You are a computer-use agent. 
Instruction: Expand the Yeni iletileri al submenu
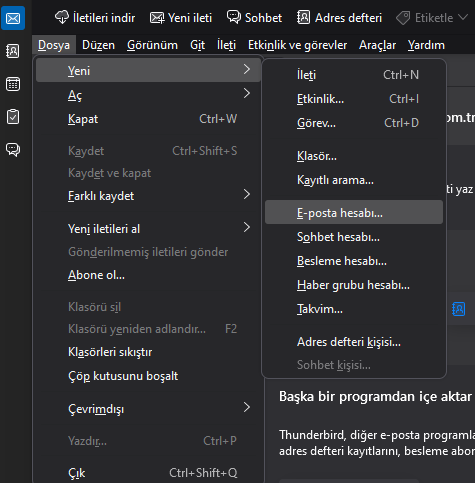pyautogui.click(x=148, y=229)
